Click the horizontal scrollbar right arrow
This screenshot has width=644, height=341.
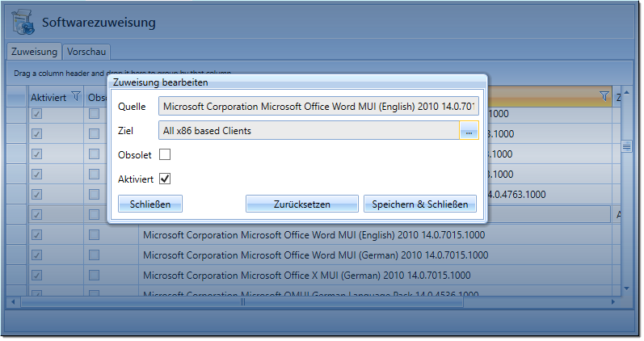click(612, 302)
